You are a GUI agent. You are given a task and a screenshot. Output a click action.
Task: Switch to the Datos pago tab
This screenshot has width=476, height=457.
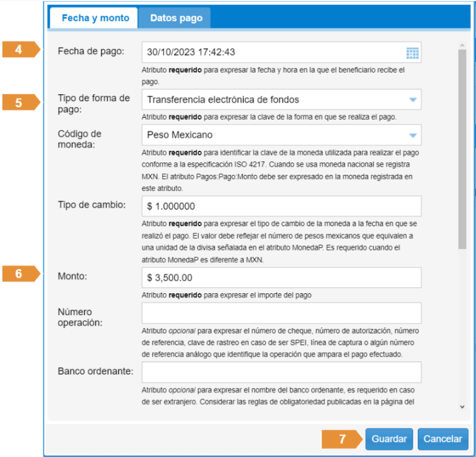176,18
